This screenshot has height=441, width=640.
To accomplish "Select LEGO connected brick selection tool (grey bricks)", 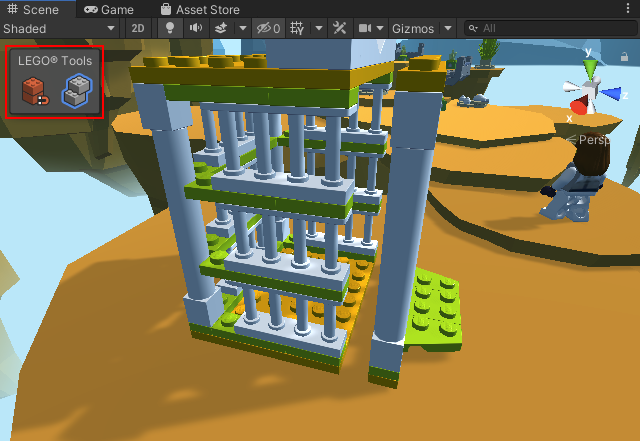I will click(77, 91).
